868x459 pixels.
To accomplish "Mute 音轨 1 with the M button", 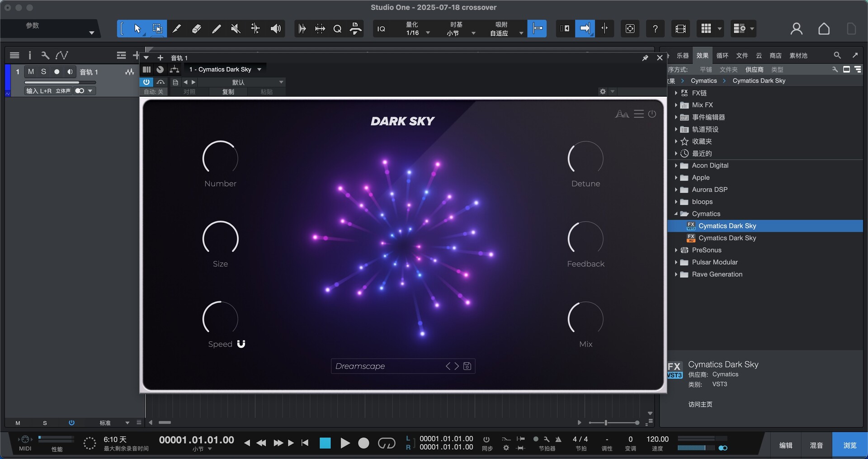I will (x=31, y=71).
